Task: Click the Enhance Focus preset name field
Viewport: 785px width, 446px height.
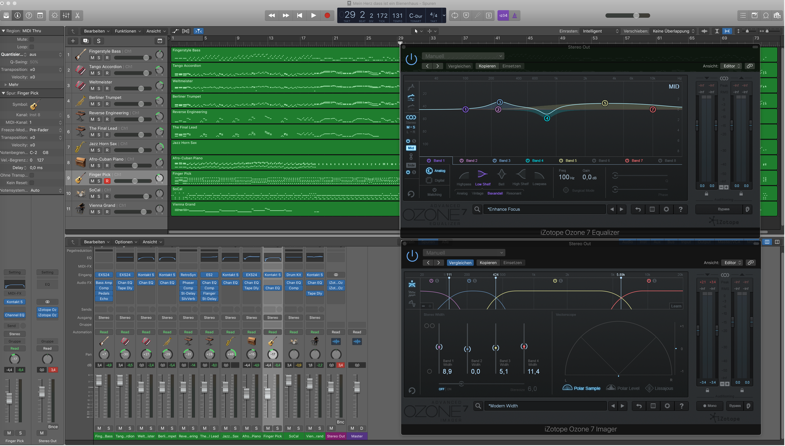Action: click(544, 209)
